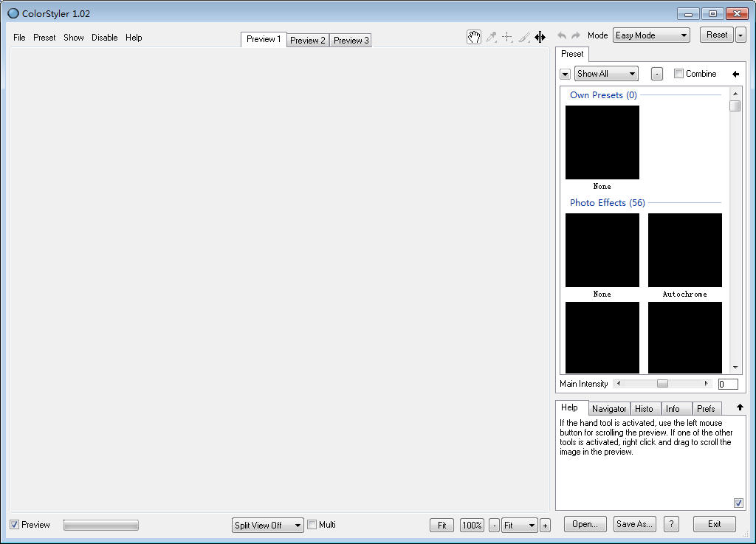Select the None preset under Photo Effects
Viewport: 756px width, 544px height.
click(x=602, y=250)
